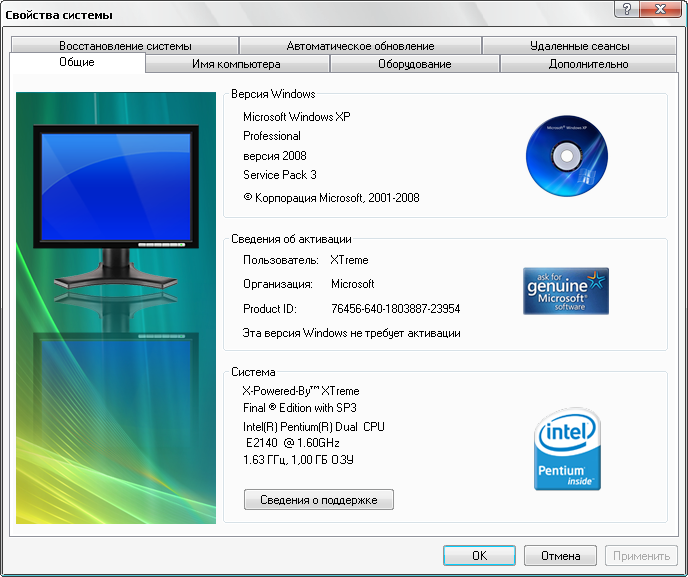Click the версия 2008 line
688x577 pixels.
tap(275, 156)
